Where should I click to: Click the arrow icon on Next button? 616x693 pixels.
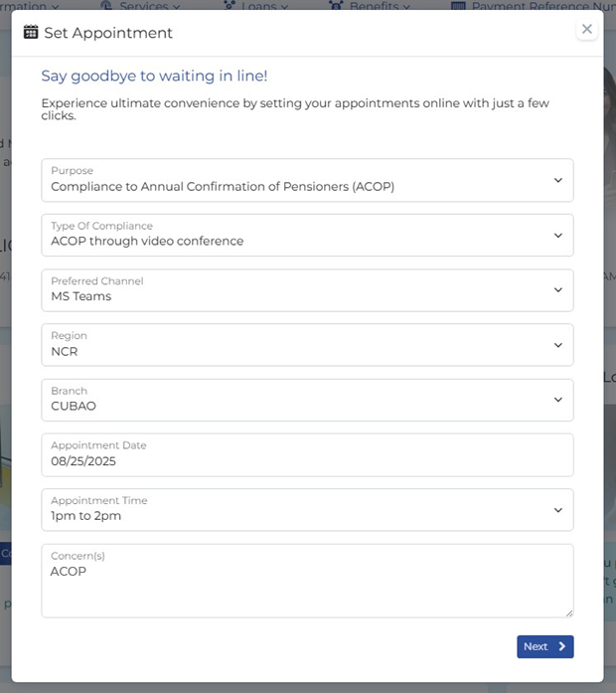click(562, 646)
